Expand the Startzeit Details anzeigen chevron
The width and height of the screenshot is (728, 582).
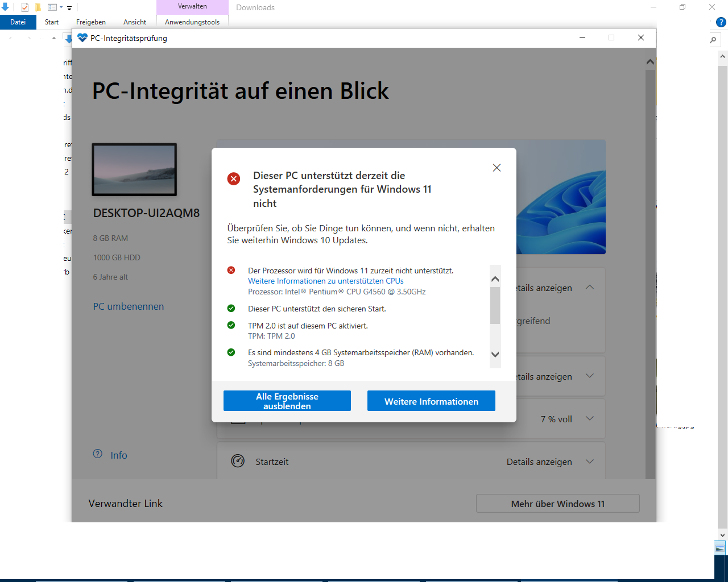[590, 462]
